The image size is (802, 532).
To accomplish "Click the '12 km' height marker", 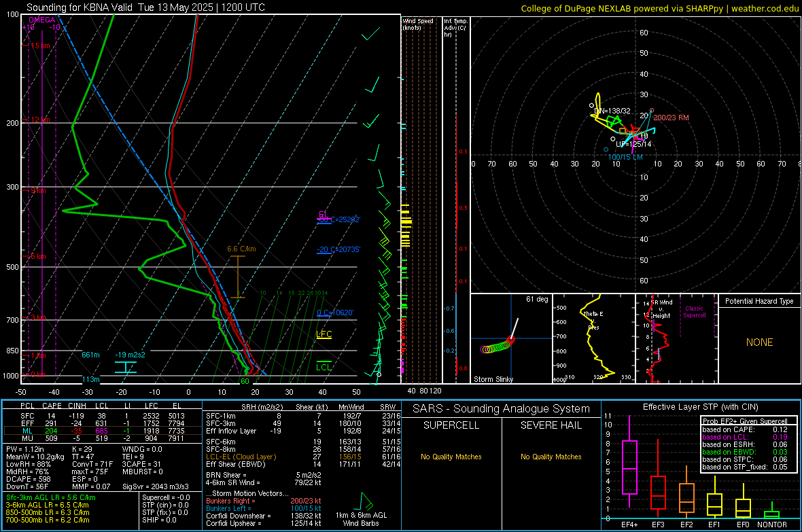I will (x=40, y=120).
